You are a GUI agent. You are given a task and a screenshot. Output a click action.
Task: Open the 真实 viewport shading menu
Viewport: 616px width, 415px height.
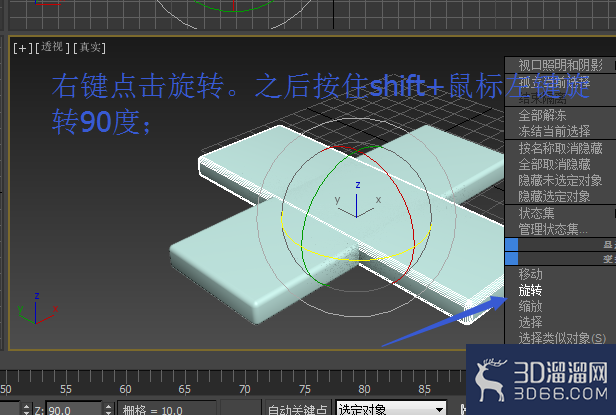(x=90, y=48)
